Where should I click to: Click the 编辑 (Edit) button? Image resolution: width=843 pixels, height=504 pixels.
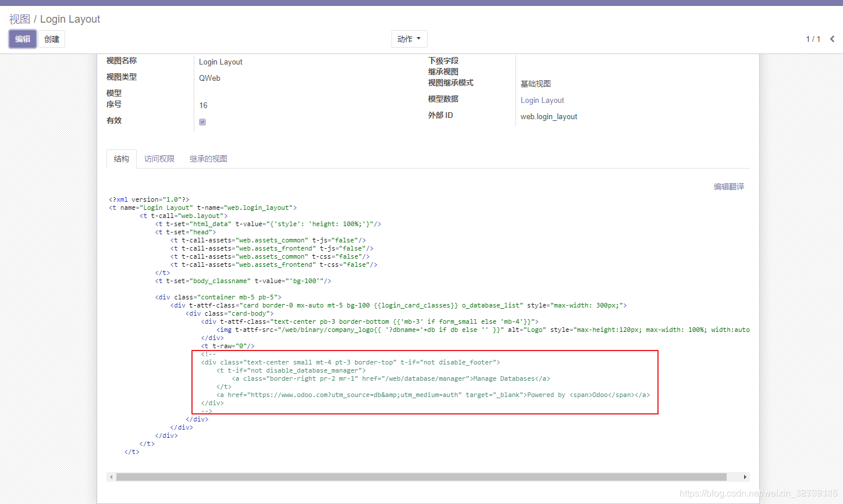pos(23,39)
